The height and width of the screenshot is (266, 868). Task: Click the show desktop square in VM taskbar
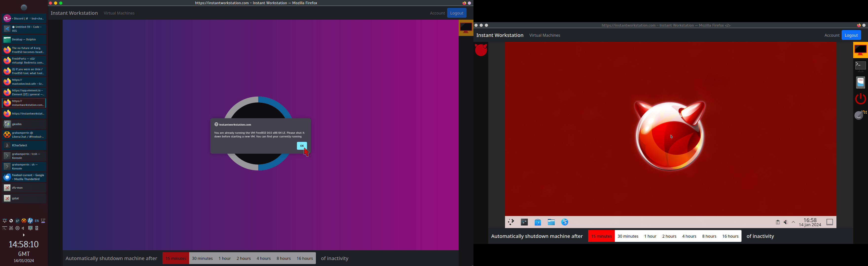[x=830, y=223]
